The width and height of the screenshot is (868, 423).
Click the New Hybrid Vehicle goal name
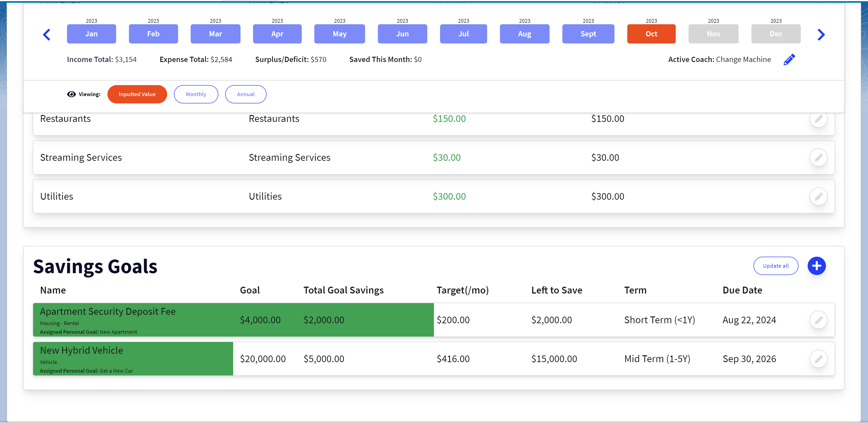click(82, 350)
